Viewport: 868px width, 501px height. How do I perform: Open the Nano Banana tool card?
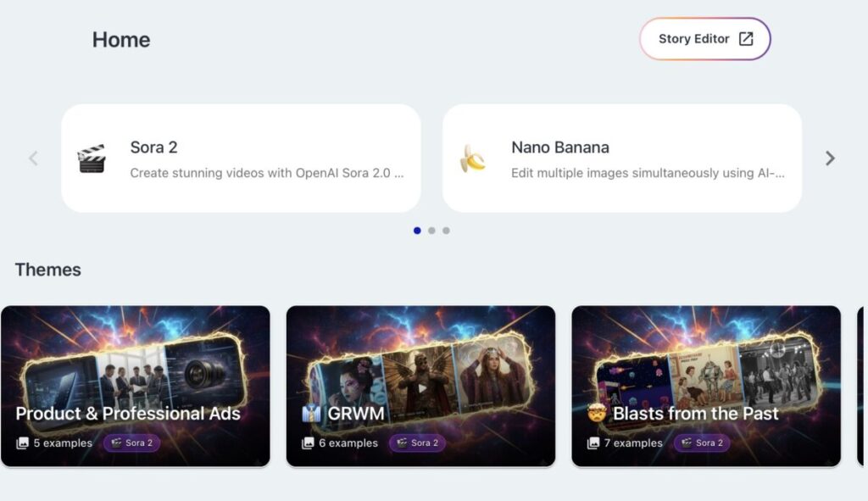(x=621, y=159)
